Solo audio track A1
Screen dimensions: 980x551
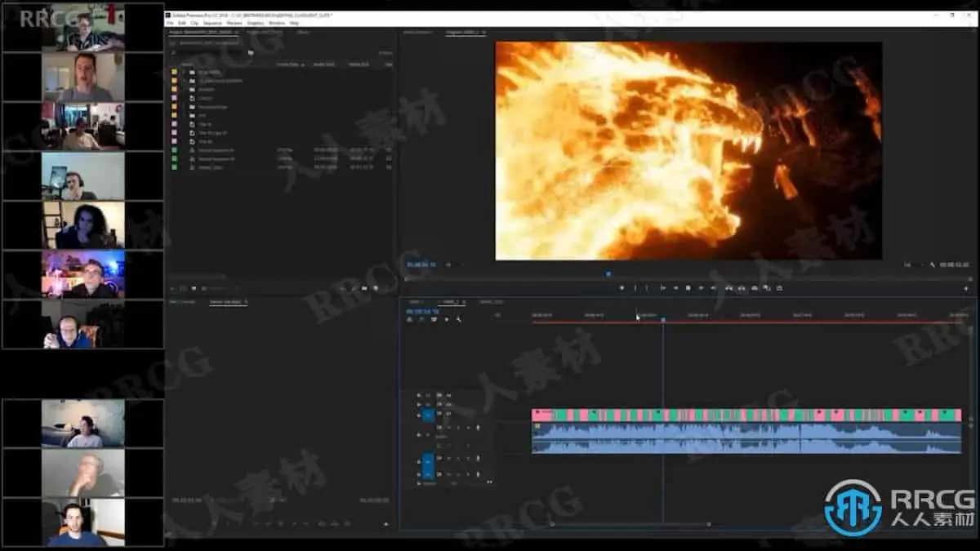458,428
